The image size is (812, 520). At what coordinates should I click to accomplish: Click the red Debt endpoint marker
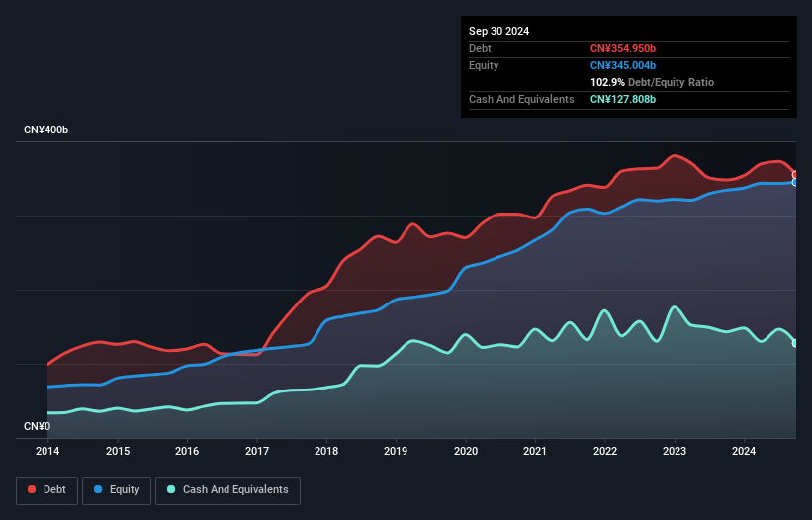click(x=796, y=175)
